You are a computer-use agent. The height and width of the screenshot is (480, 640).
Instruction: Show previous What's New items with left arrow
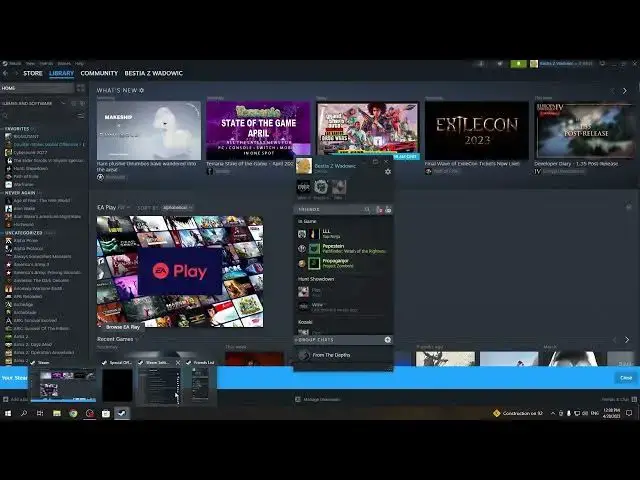pos(612,91)
